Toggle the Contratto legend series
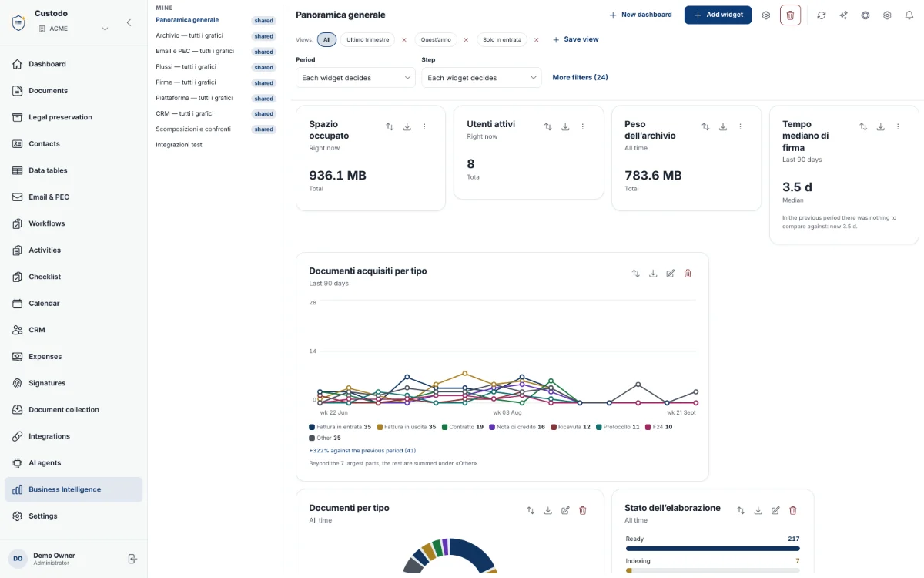This screenshot has height=578, width=924. pyautogui.click(x=463, y=427)
